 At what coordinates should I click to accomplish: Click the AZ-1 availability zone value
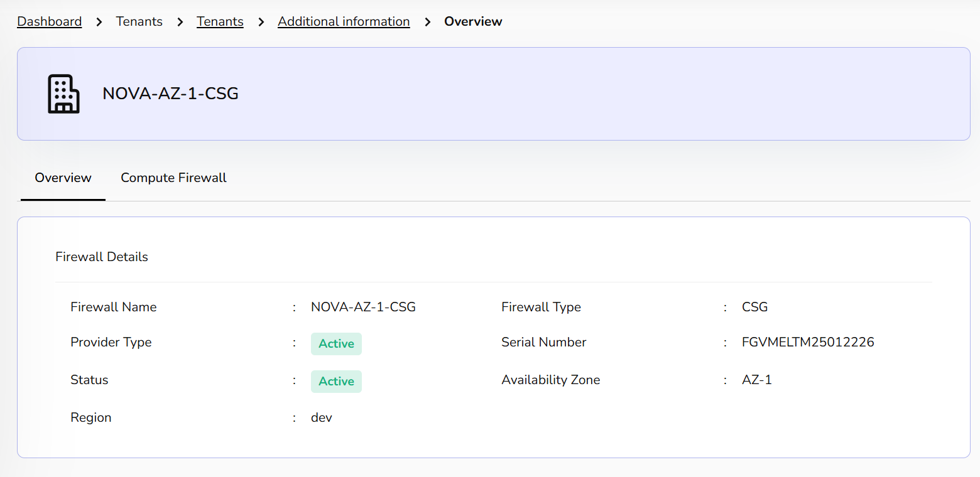tap(756, 380)
